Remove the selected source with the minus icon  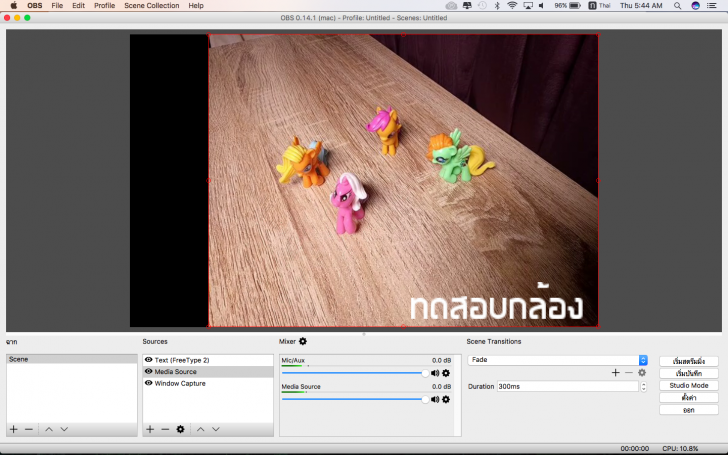[x=165, y=429]
